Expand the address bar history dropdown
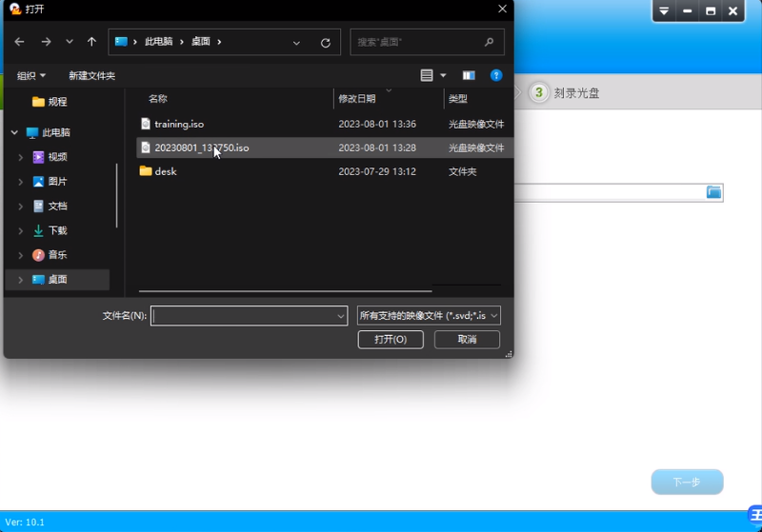Screen dimensions: 762x532 click(296, 43)
